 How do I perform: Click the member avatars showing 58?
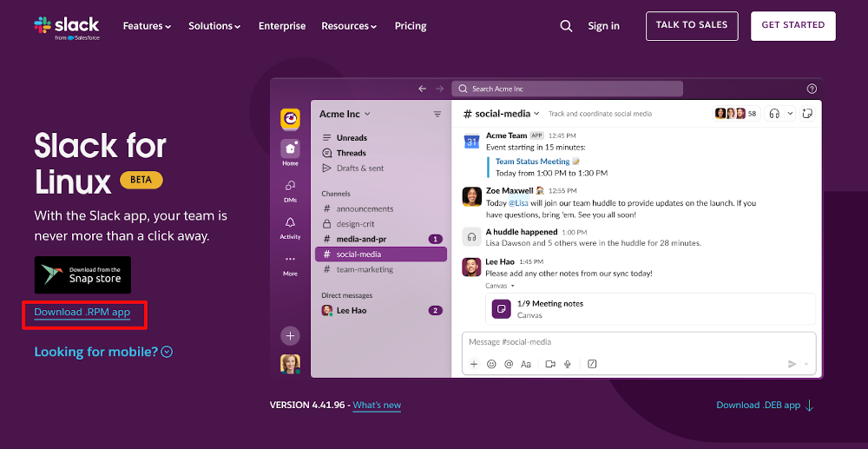coord(736,114)
